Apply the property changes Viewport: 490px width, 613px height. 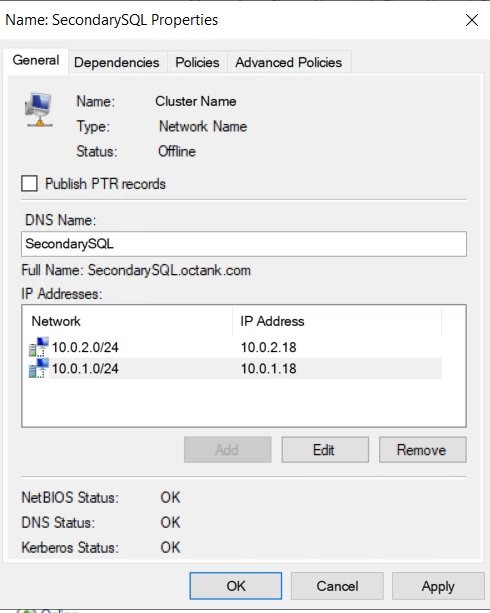[438, 586]
